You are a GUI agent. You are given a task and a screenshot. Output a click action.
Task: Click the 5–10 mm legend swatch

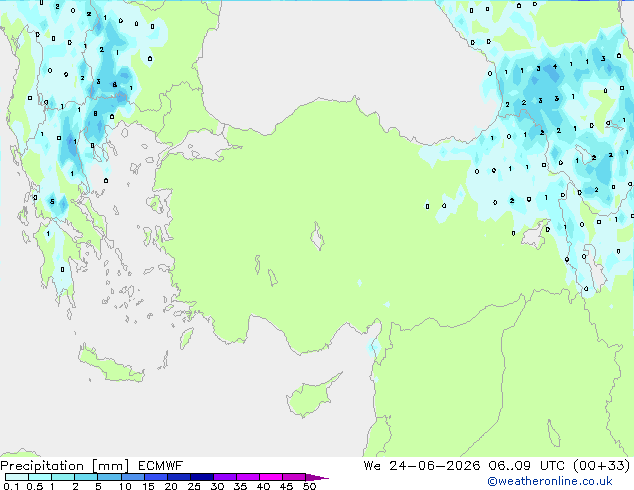109,477
